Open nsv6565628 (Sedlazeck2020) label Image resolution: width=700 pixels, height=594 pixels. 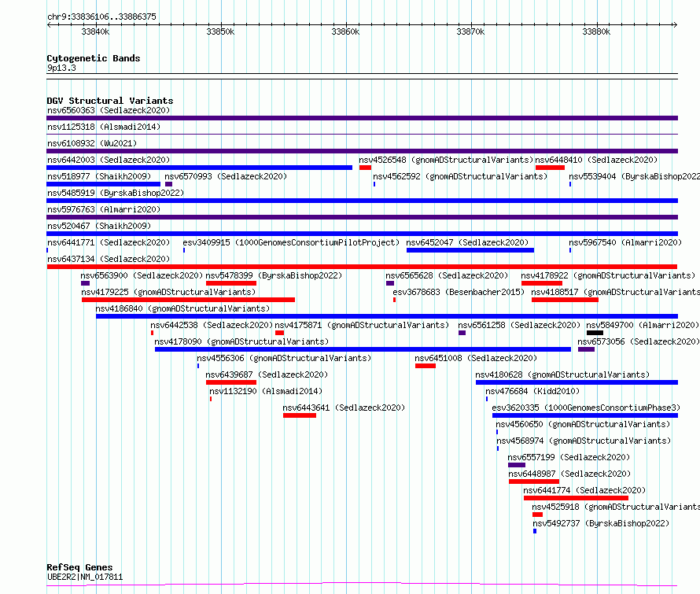pyautogui.click(x=447, y=275)
